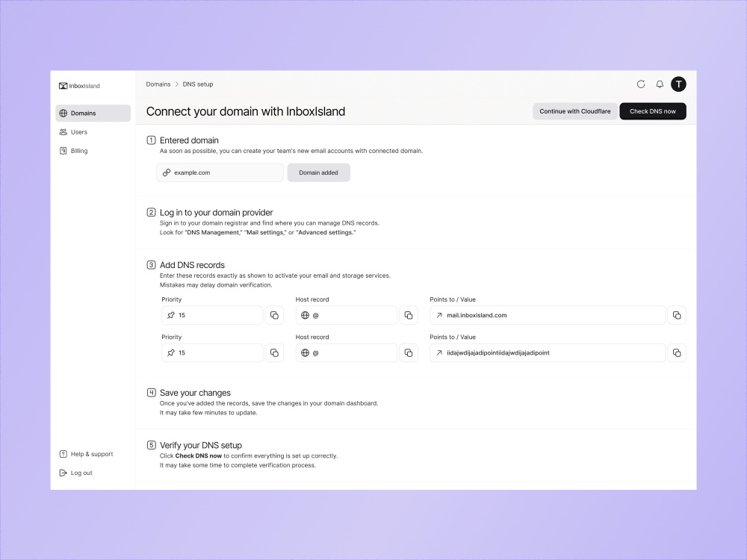The height and width of the screenshot is (560, 747).
Task: Copy priority value in iidajwdijajadipoint row
Action: point(274,353)
